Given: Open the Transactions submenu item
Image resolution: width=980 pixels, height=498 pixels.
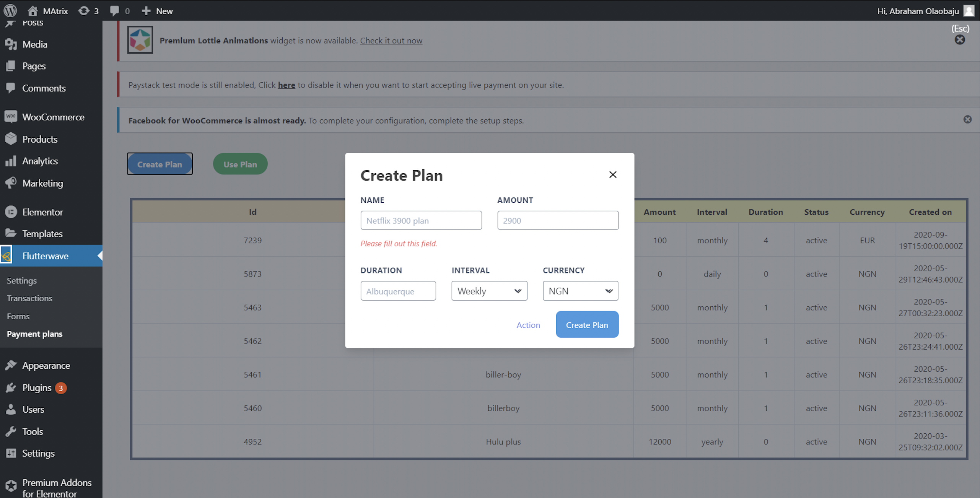Looking at the screenshot, I should tap(29, 298).
